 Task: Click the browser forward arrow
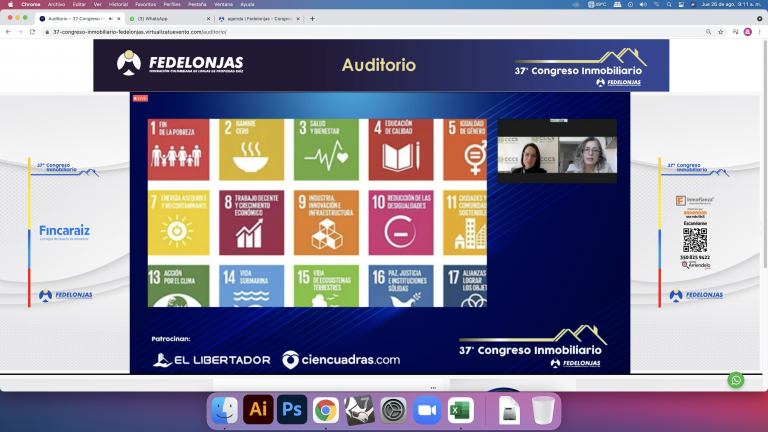click(x=20, y=32)
